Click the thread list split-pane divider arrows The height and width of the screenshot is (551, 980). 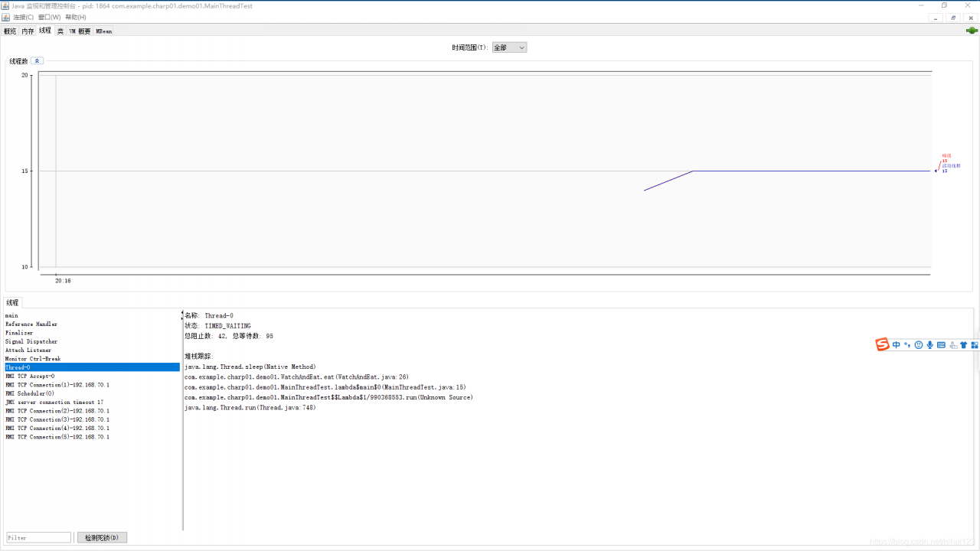182,315
